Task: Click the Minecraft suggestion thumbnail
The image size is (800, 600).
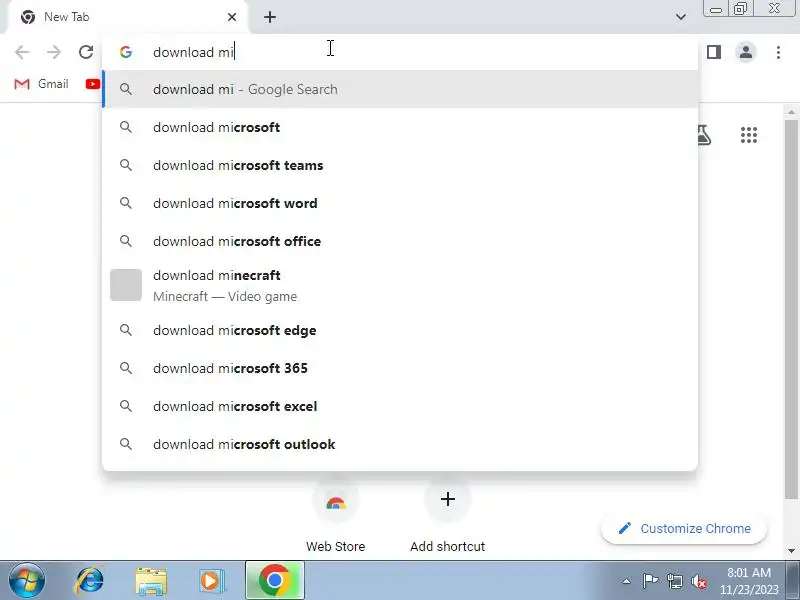Action: point(126,285)
